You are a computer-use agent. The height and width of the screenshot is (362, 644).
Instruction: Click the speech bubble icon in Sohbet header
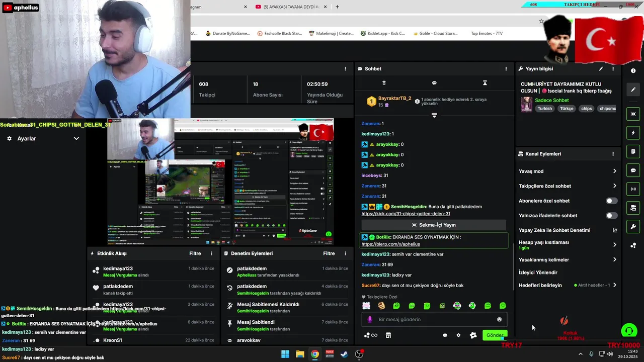434,83
